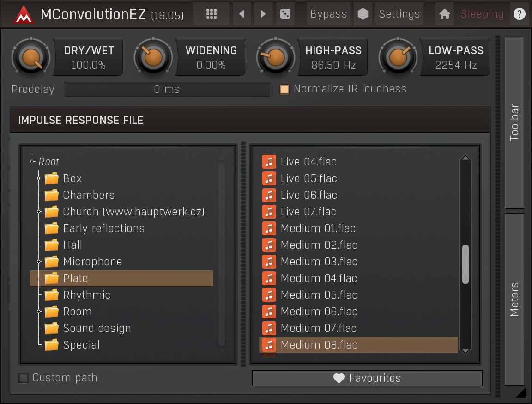Toggle Normalize IR loudness checkbox

(284, 89)
